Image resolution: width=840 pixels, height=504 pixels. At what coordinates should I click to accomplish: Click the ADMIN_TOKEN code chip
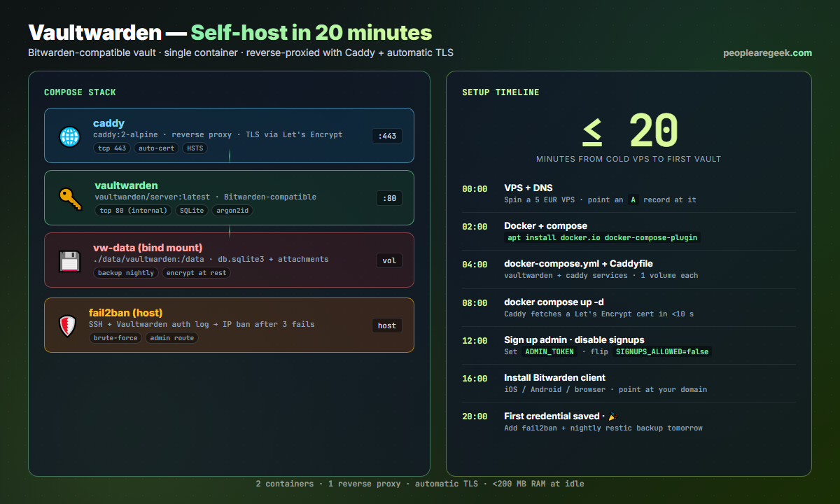click(x=549, y=351)
